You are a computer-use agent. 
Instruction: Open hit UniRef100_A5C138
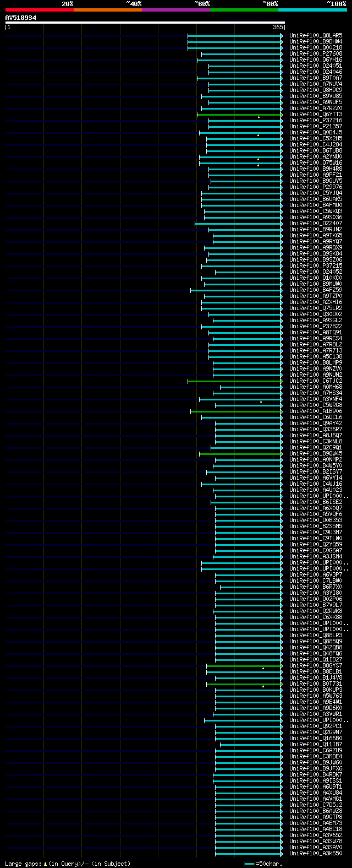316,356
